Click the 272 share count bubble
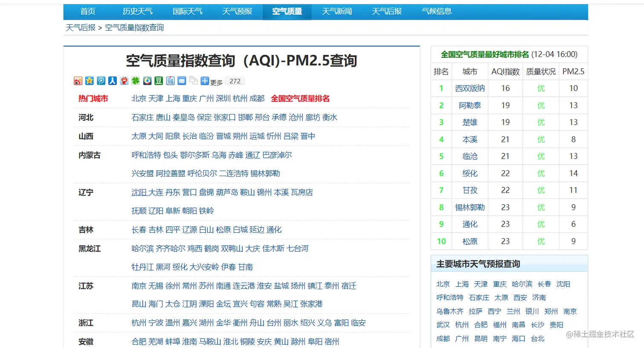Viewport: 644px width, 348px height. 234,81
